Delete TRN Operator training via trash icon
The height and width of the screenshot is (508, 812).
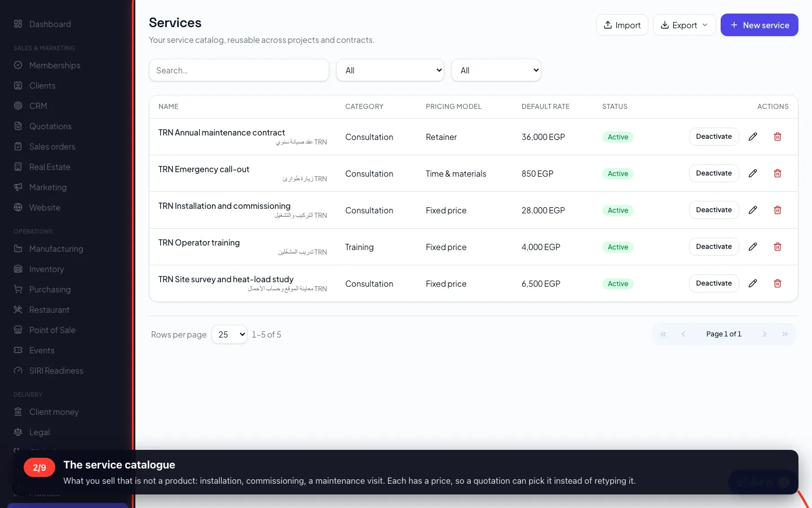[778, 247]
